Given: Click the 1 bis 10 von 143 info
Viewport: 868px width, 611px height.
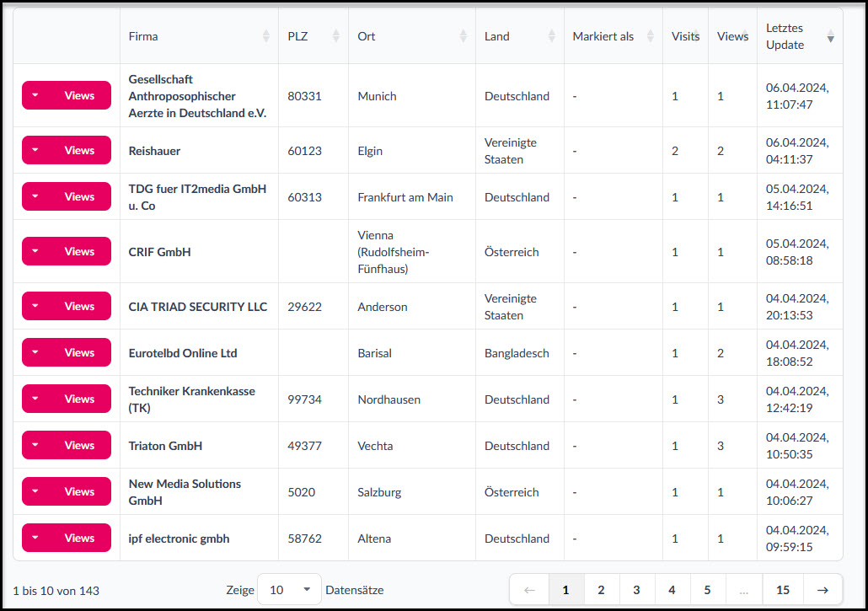Looking at the screenshot, I should tap(56, 591).
